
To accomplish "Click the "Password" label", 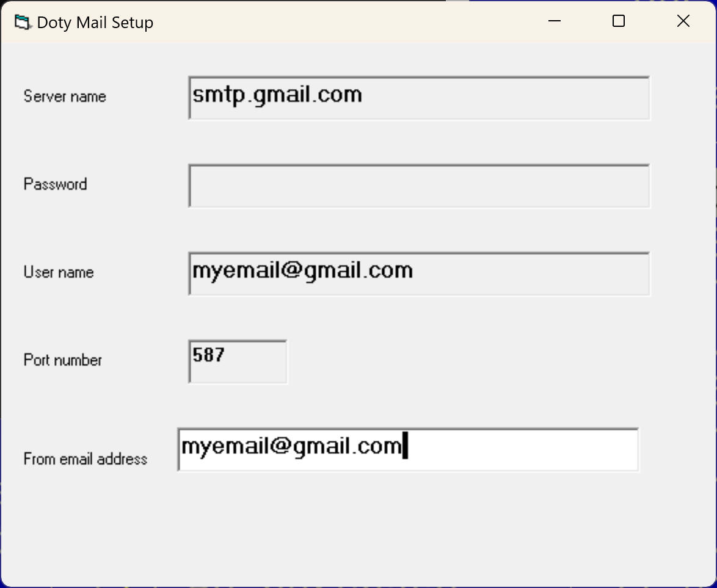I will [56, 184].
